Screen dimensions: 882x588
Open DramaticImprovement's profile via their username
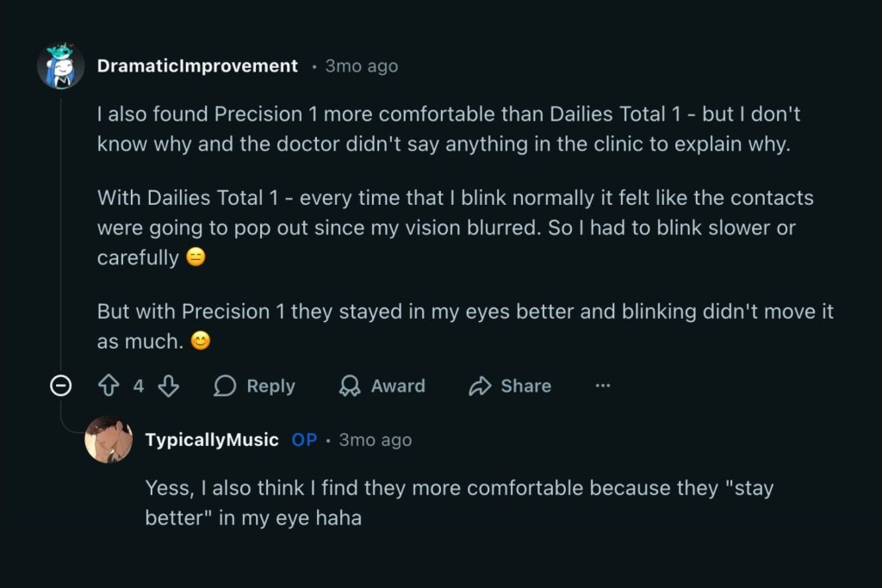pos(196,65)
